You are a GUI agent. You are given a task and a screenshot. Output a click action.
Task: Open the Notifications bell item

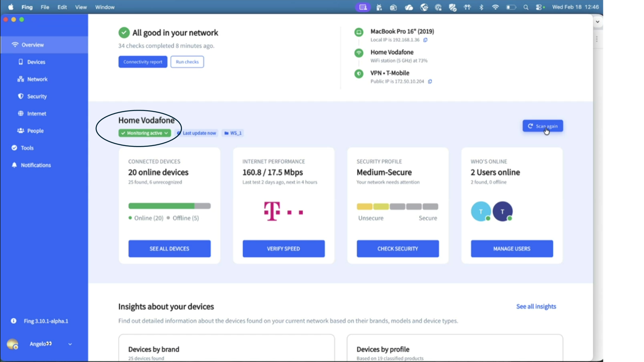(35, 165)
